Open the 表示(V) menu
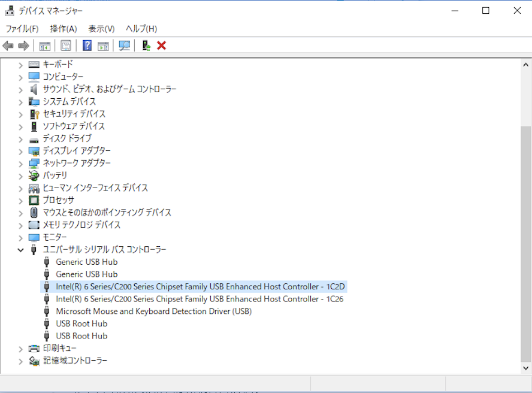Screen dimensions: 532x393 101,29
